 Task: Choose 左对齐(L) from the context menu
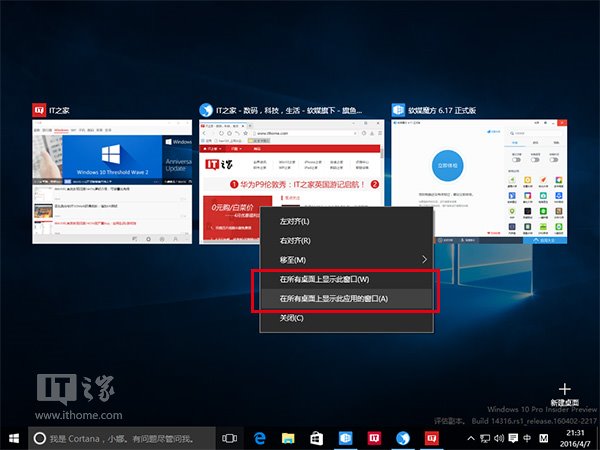tap(346, 221)
